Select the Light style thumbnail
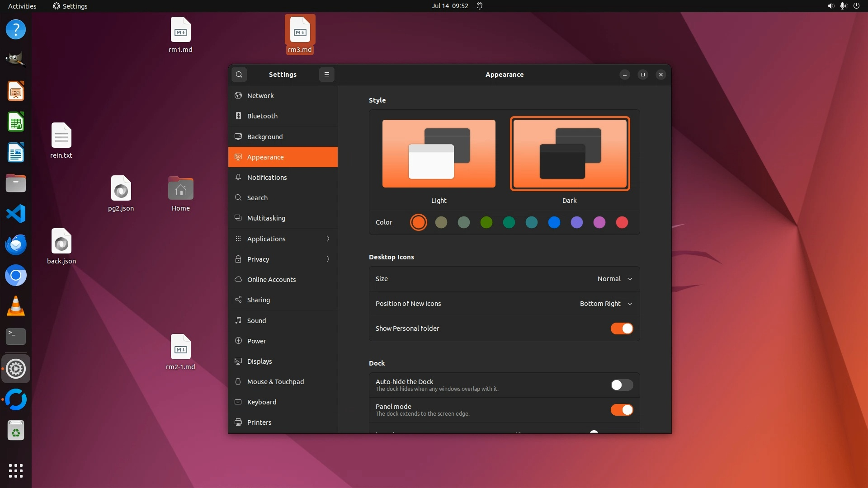This screenshot has height=488, width=868. click(439, 154)
